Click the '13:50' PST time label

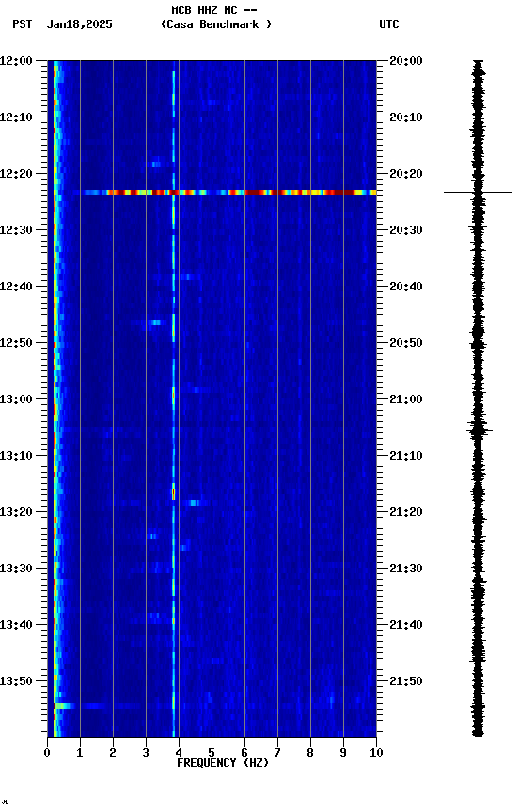point(16,681)
